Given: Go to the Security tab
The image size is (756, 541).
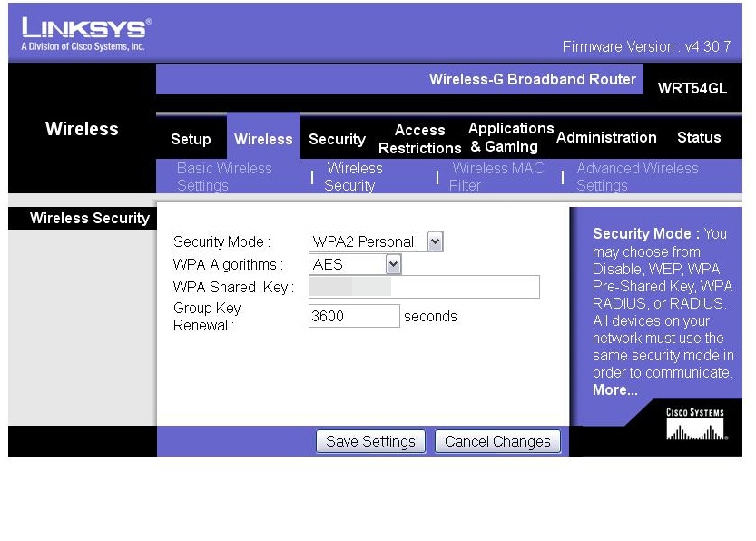Looking at the screenshot, I should click(x=337, y=139).
